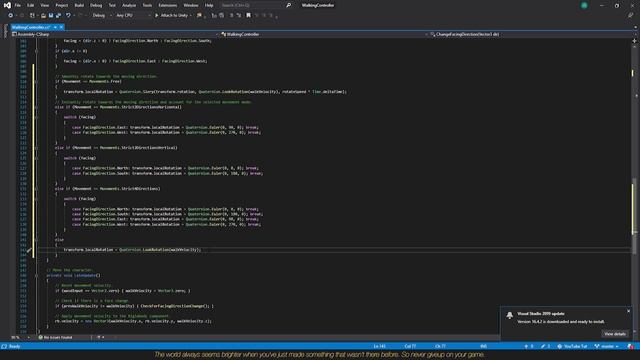Image resolution: width=640 pixels, height=360 pixels.
Task: Click the navigate backward toolbar icon
Action: click(11, 16)
